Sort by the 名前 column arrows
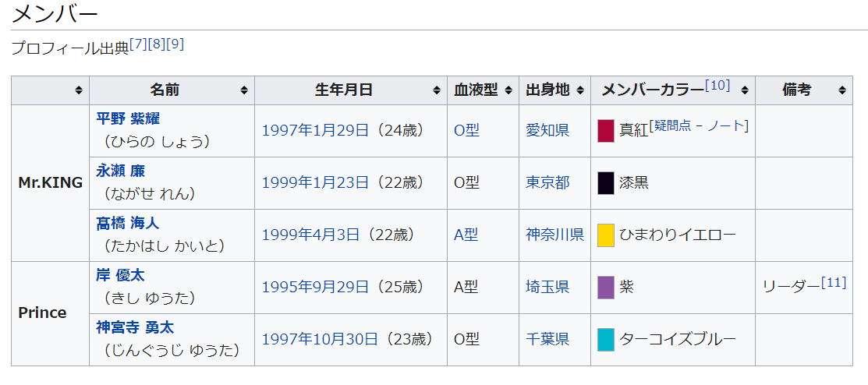The height and width of the screenshot is (385, 868). [x=244, y=90]
